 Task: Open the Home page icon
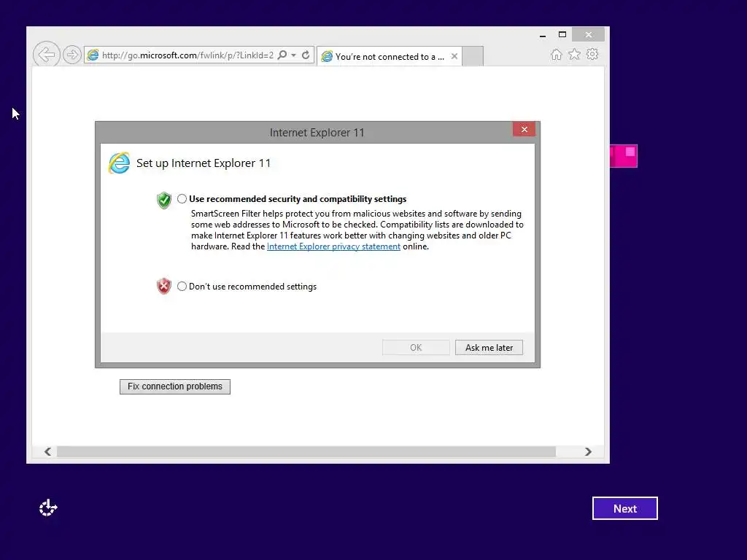click(556, 54)
